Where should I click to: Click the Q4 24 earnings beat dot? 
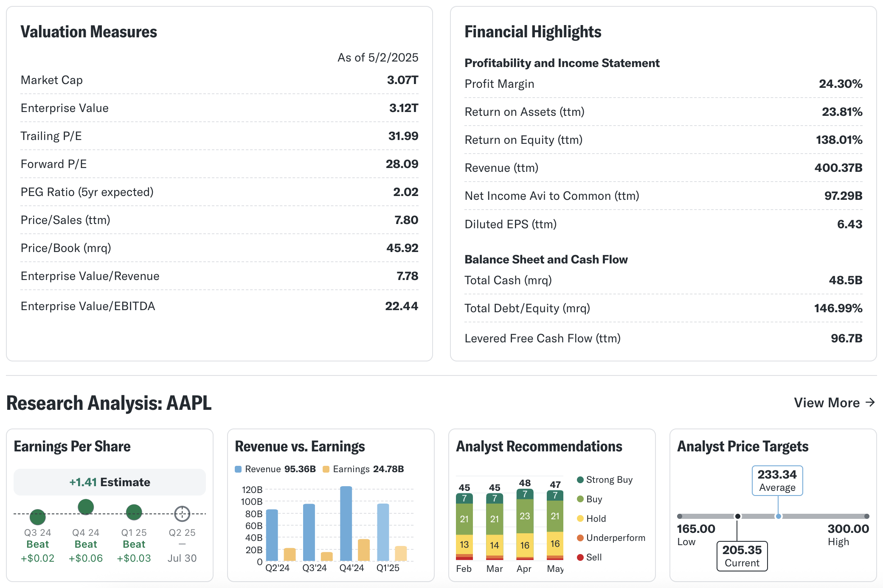[86, 507]
